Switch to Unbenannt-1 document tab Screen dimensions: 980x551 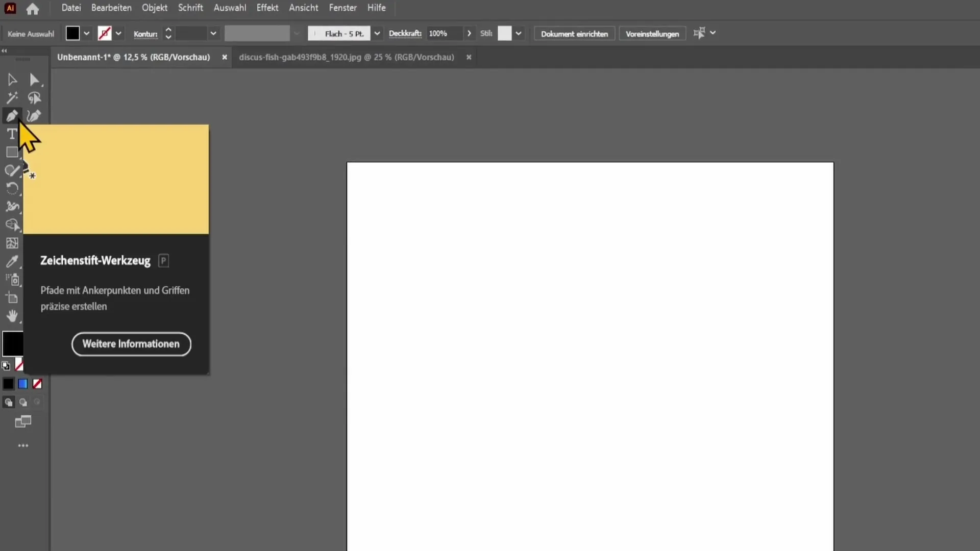(x=134, y=57)
